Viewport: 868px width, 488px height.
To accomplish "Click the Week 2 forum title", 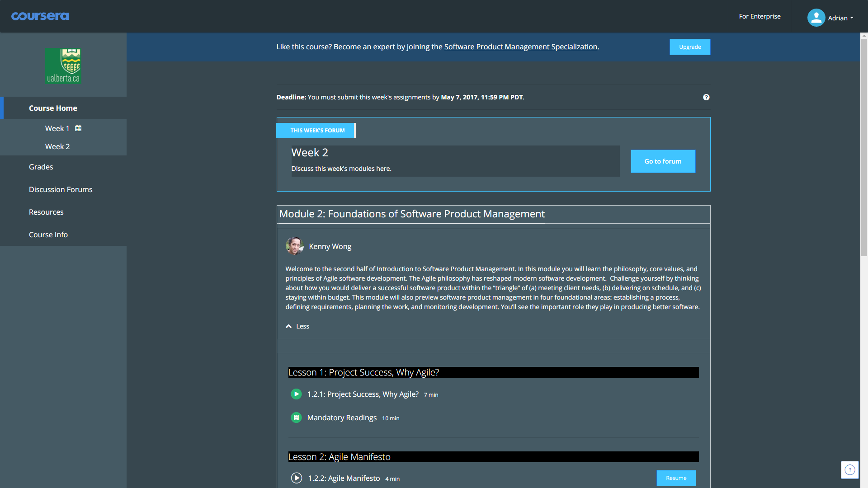I will [310, 153].
